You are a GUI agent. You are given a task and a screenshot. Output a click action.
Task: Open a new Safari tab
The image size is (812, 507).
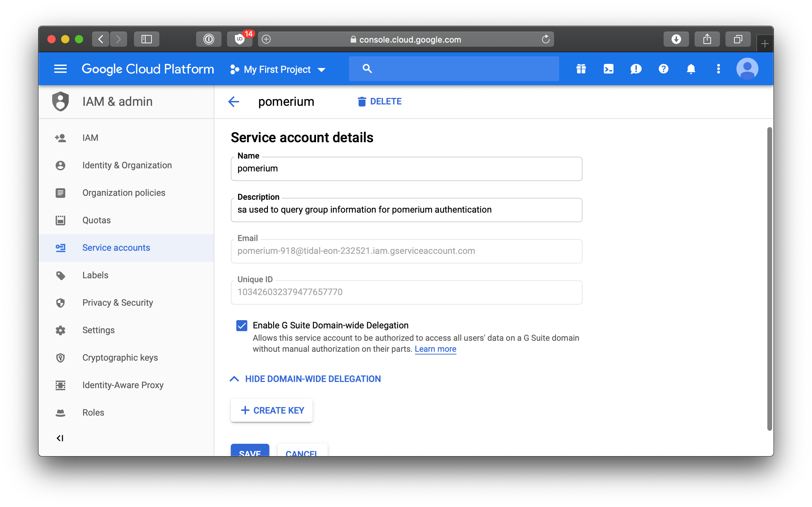tap(765, 44)
